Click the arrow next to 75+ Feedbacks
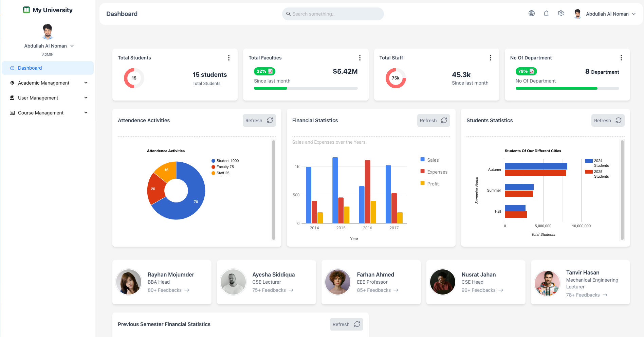The width and height of the screenshot is (644, 337). (x=291, y=290)
